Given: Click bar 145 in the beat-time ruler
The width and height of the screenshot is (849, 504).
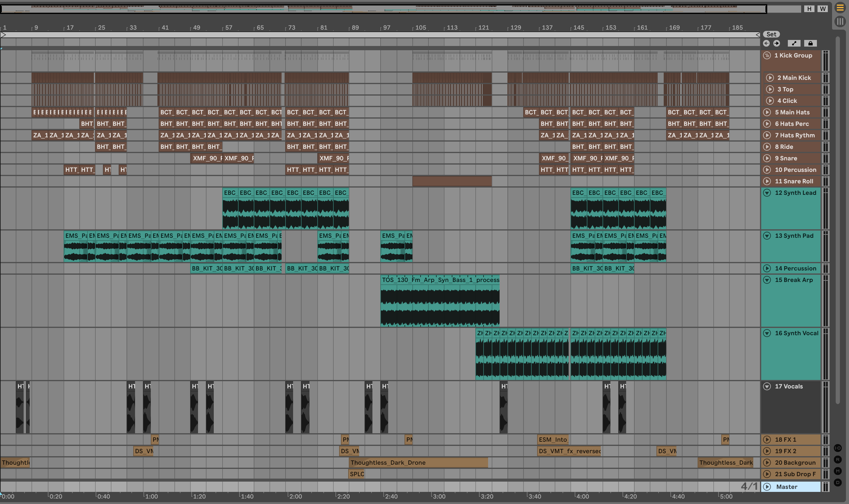Looking at the screenshot, I should pos(578,28).
